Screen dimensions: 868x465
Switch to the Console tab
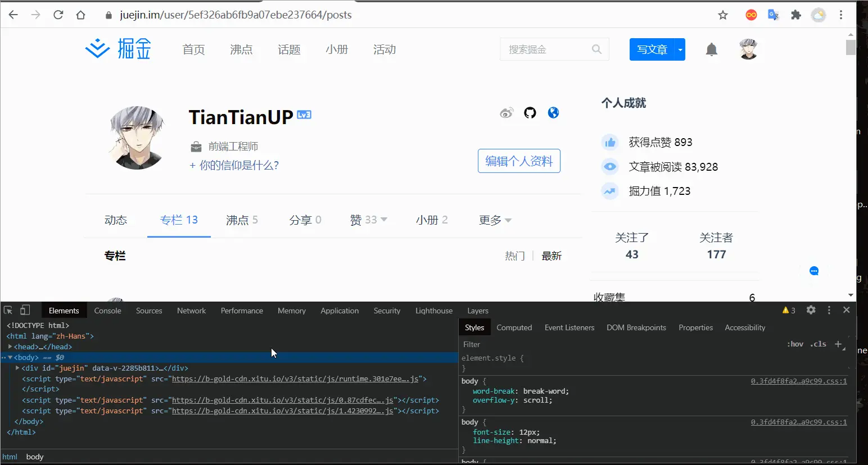[x=107, y=311]
